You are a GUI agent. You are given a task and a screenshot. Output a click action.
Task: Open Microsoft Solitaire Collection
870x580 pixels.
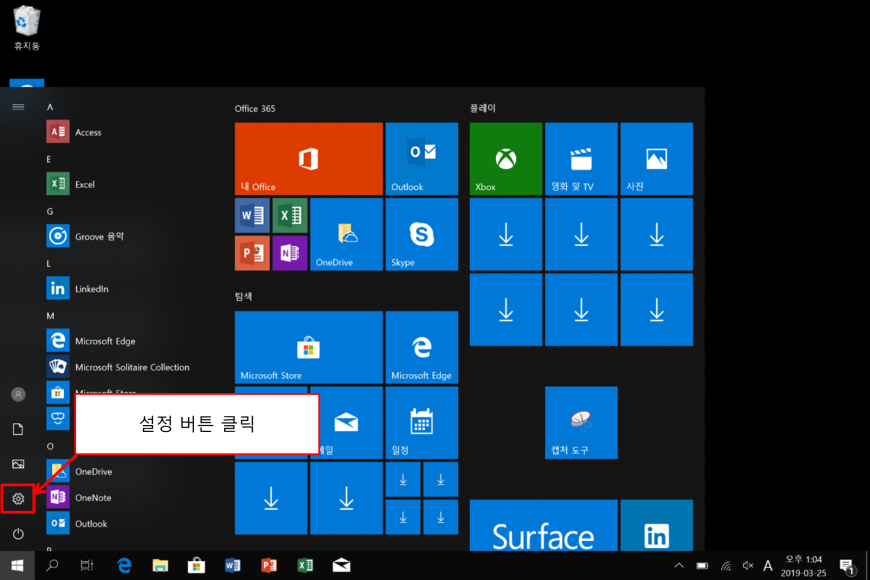(118, 366)
